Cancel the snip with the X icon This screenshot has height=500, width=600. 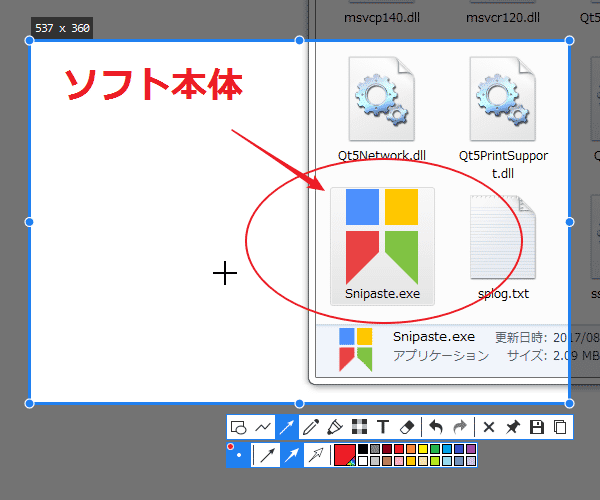point(489,427)
